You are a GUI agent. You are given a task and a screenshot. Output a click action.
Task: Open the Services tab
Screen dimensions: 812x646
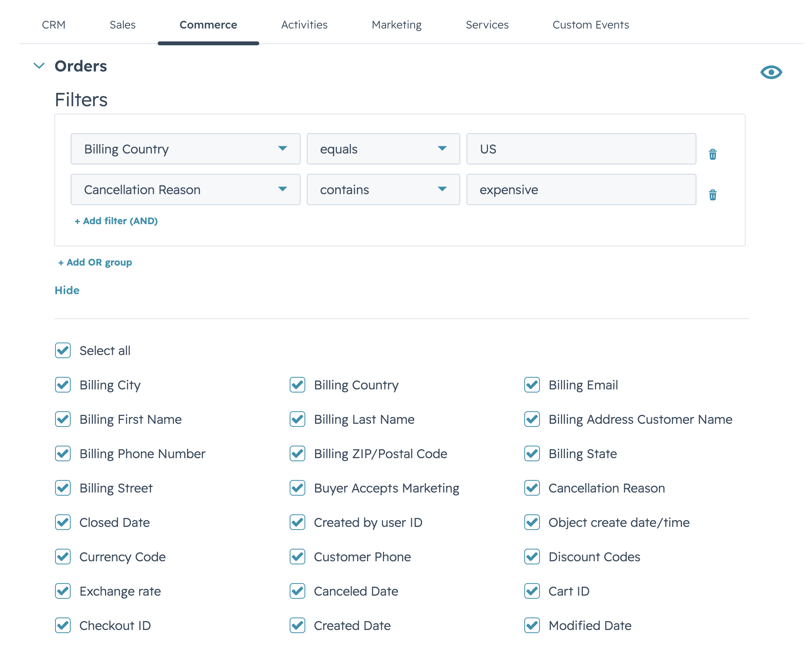tap(487, 25)
